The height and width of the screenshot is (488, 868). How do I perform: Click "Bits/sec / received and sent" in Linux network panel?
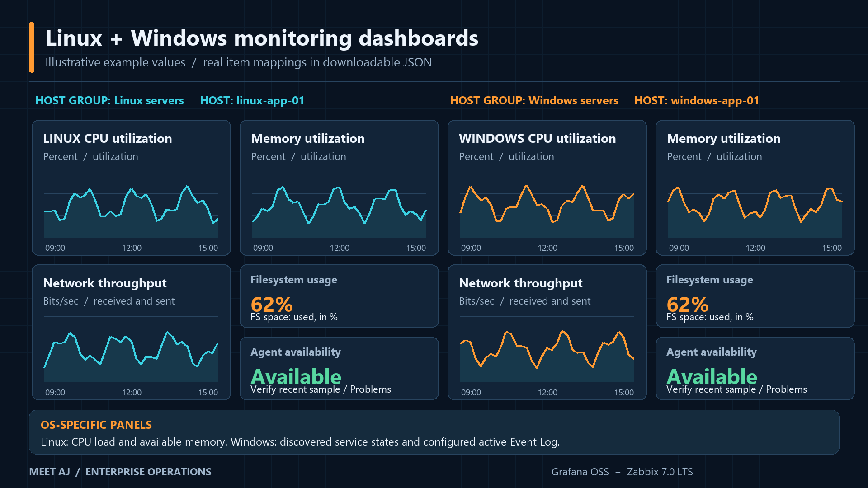tap(108, 301)
